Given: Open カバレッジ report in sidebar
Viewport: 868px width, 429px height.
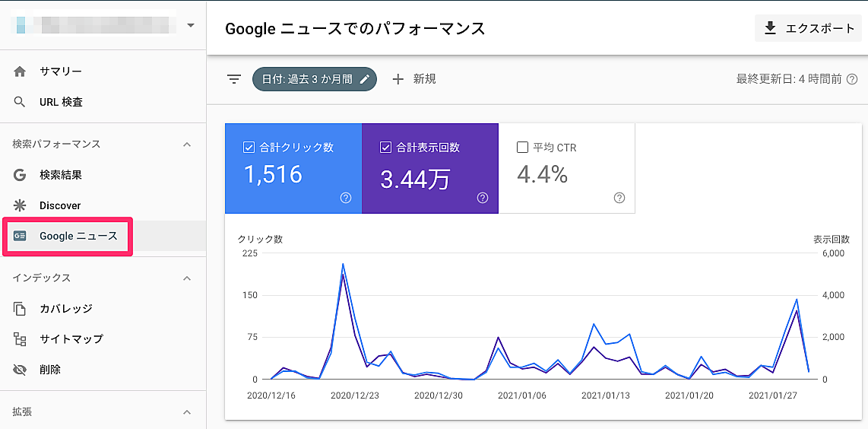Looking at the screenshot, I should pyautogui.click(x=65, y=309).
